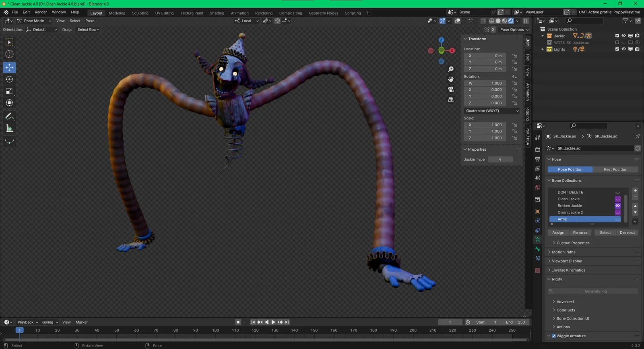Toggle camera view icon

pos(451,89)
